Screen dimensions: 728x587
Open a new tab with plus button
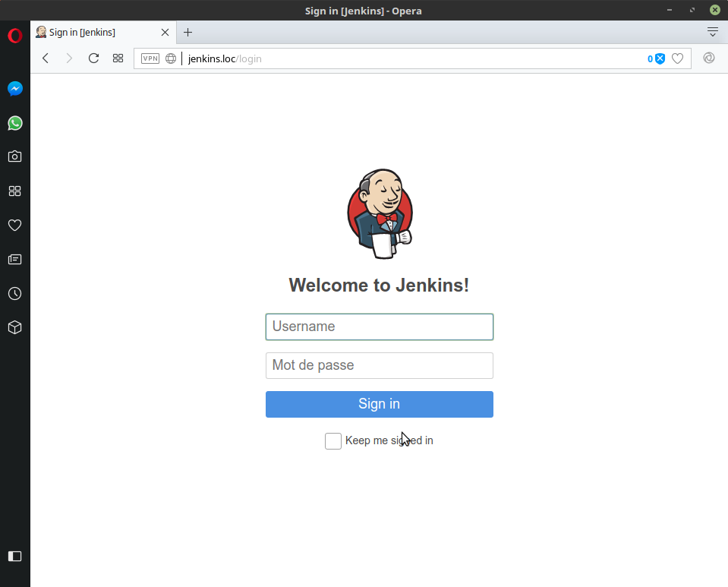(x=188, y=33)
